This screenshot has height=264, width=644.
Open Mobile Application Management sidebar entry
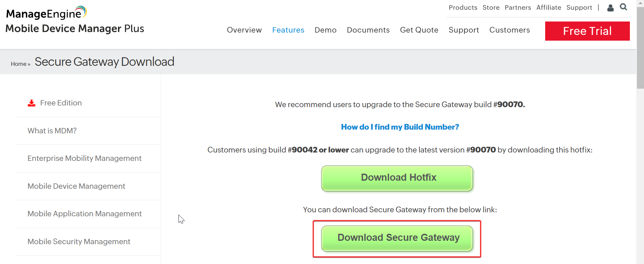click(85, 214)
